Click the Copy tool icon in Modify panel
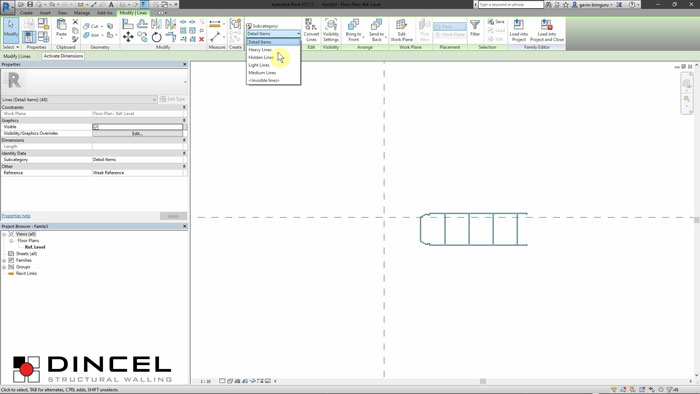Viewport: 700px width, 394px height. pos(142,37)
